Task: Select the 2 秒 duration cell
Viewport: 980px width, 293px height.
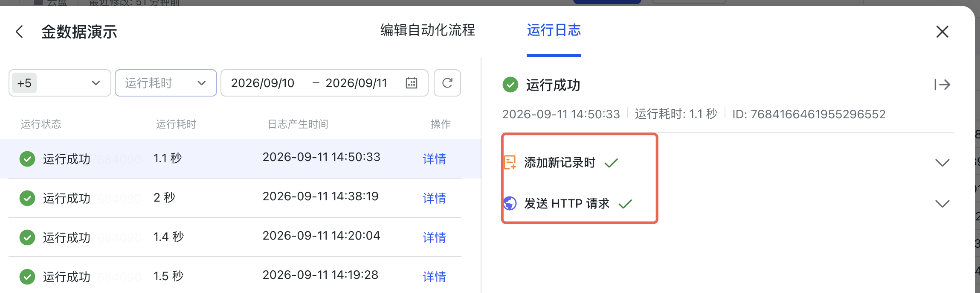Action: [165, 198]
